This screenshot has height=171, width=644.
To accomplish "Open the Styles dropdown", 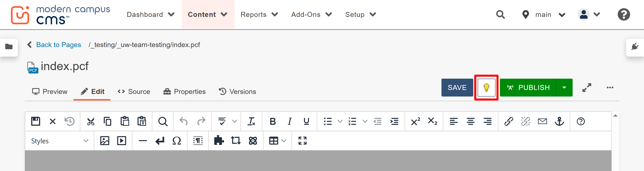I will (59, 141).
